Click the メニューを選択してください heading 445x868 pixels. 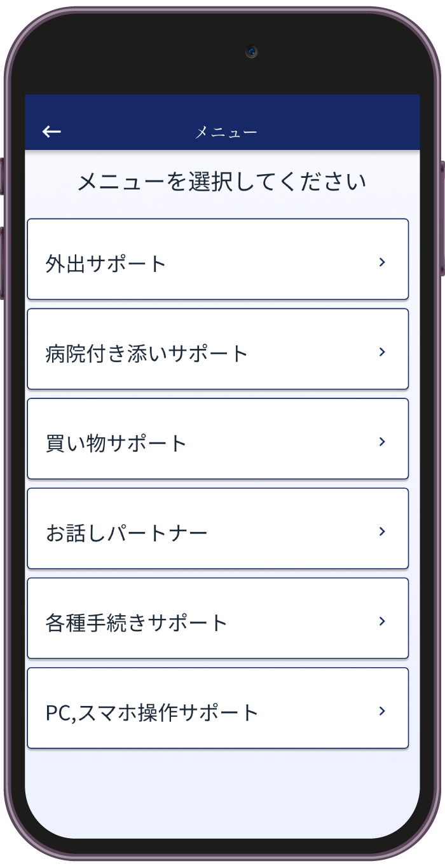(222, 182)
